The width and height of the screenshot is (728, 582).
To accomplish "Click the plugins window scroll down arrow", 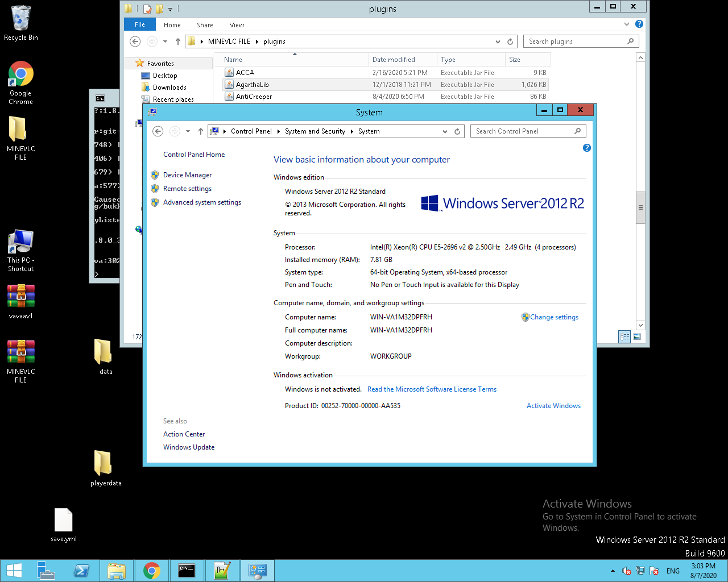I will (640, 325).
